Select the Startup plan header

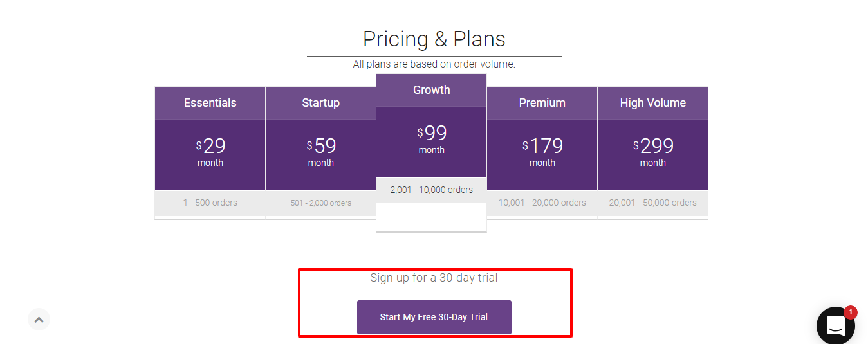pyautogui.click(x=320, y=103)
